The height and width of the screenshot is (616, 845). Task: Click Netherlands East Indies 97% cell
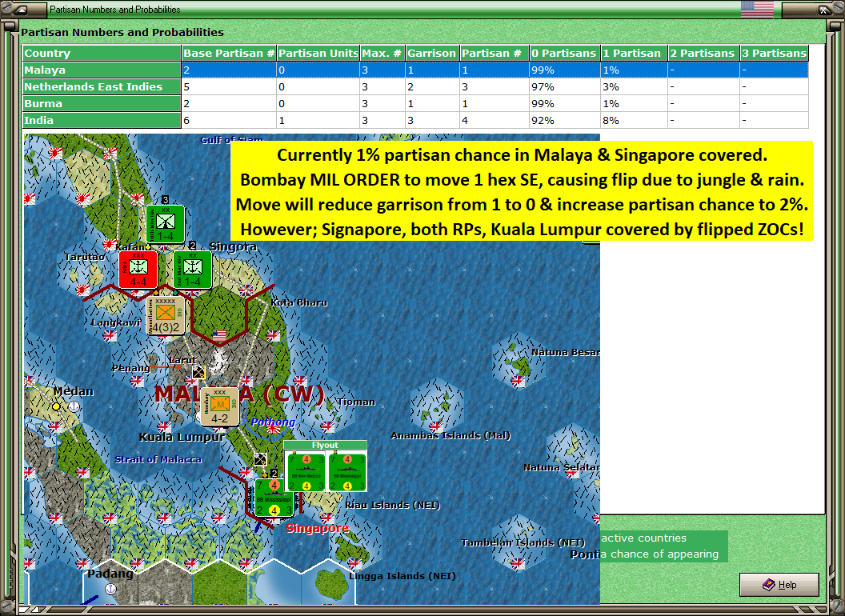coord(564,86)
